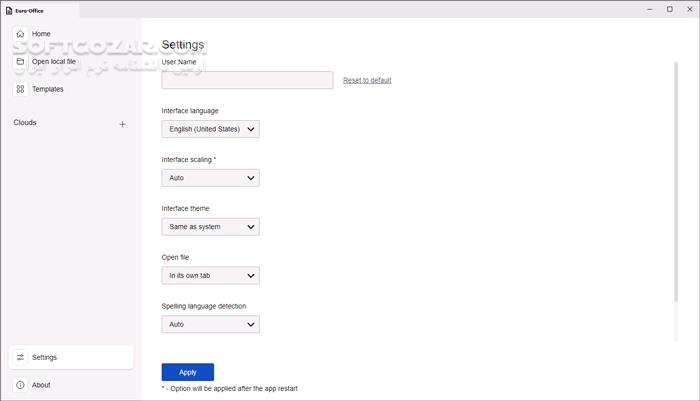Click the About info icon

(21, 385)
